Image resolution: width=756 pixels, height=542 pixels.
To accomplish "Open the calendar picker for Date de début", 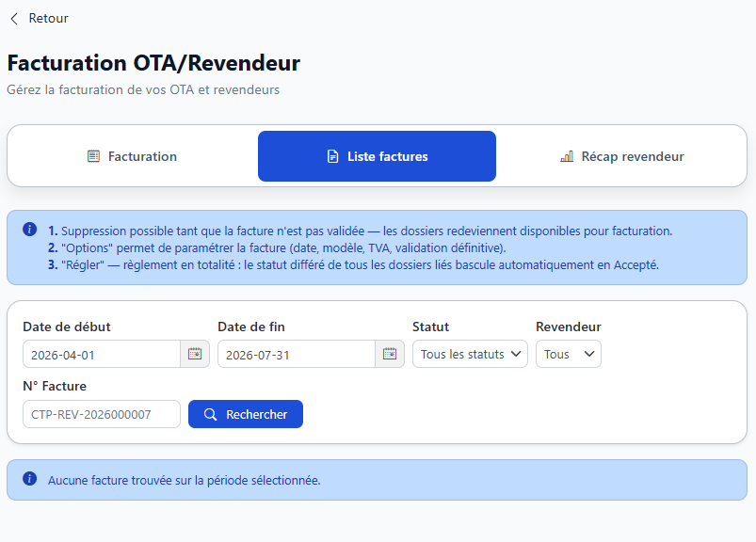I will click(x=195, y=354).
